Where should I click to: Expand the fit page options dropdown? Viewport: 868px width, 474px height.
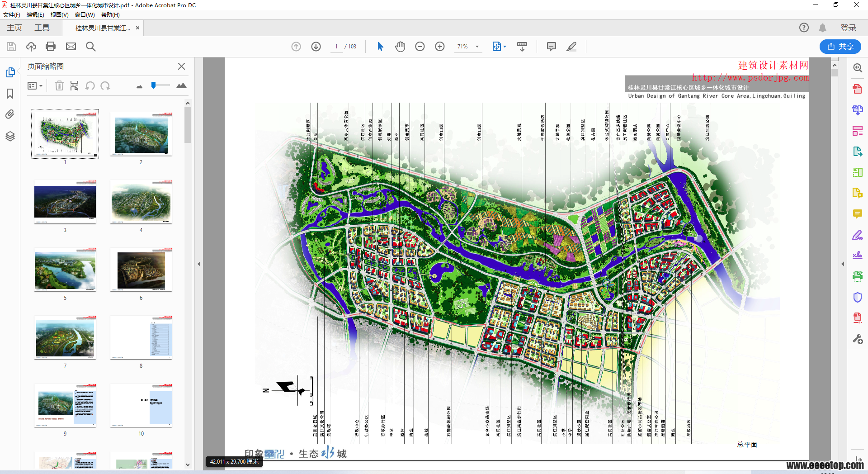[505, 47]
